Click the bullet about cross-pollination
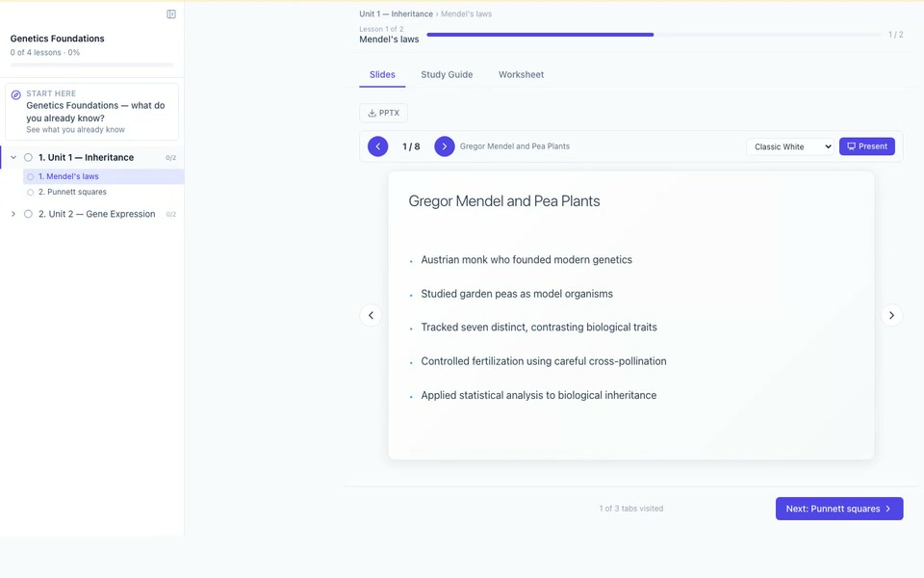The image size is (924, 578). click(543, 361)
